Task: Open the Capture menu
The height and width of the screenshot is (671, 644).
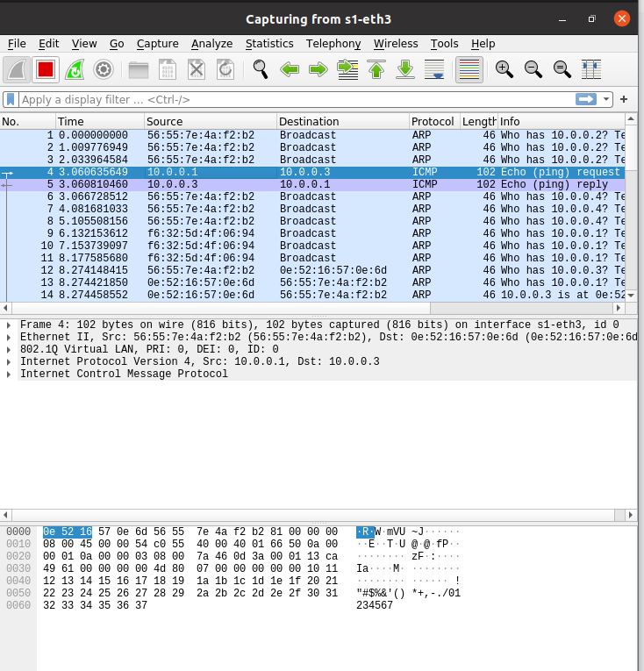Action: 158,44
